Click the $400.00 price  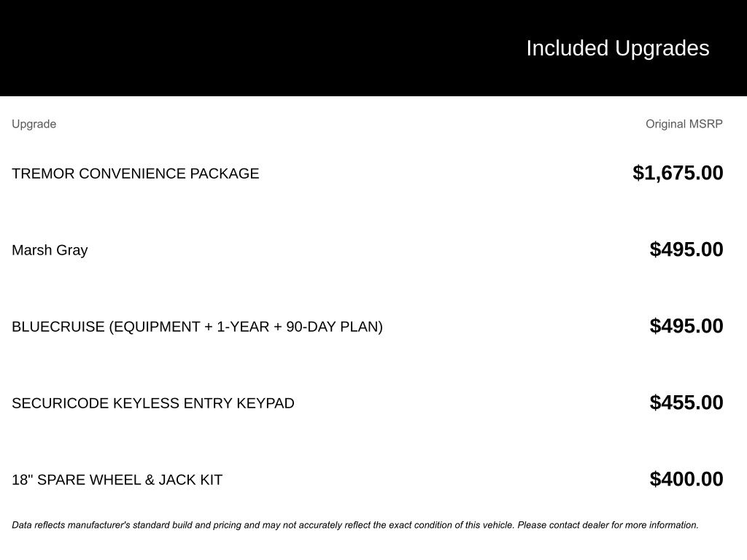[x=686, y=479]
